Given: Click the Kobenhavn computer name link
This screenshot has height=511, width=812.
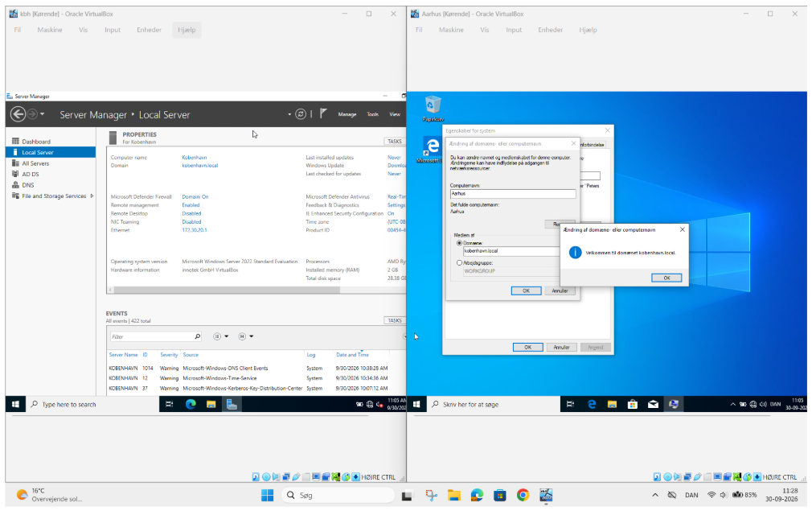Looking at the screenshot, I should (x=195, y=158).
